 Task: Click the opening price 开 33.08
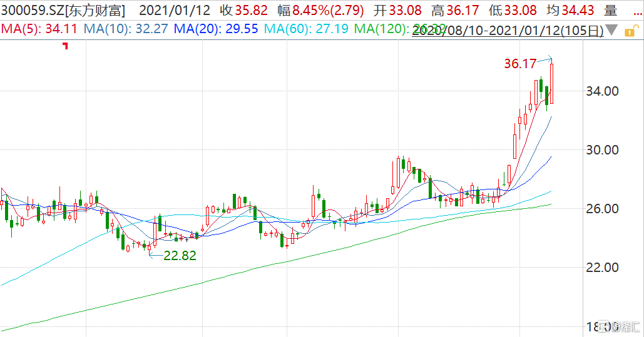click(397, 10)
